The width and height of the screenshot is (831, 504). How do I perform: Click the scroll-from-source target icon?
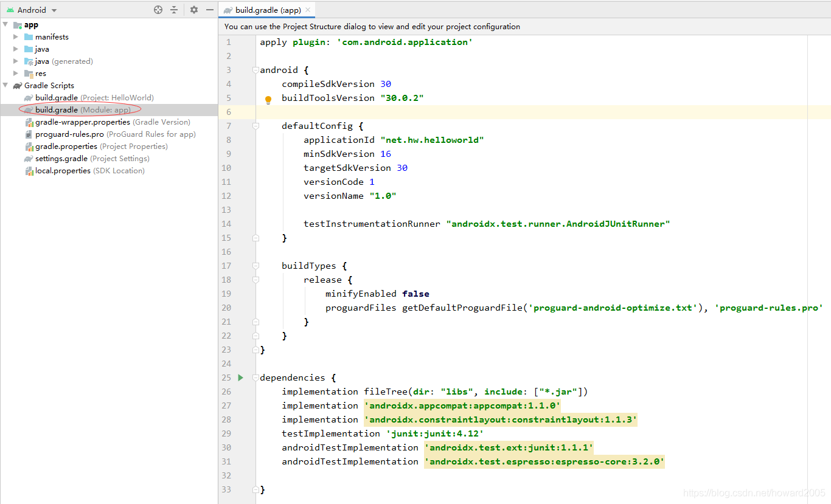point(158,10)
